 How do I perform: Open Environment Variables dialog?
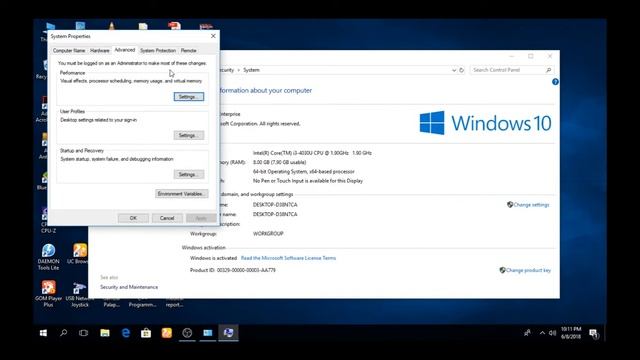coord(182,193)
